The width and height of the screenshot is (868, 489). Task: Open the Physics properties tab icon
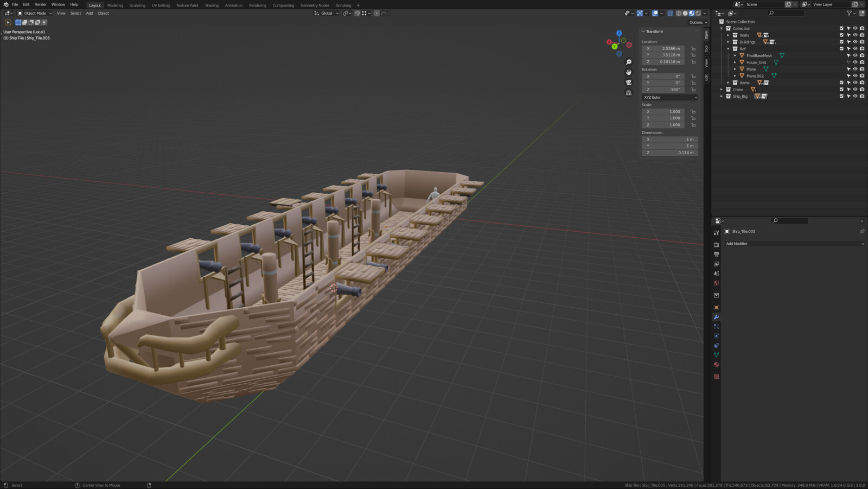[x=716, y=336]
